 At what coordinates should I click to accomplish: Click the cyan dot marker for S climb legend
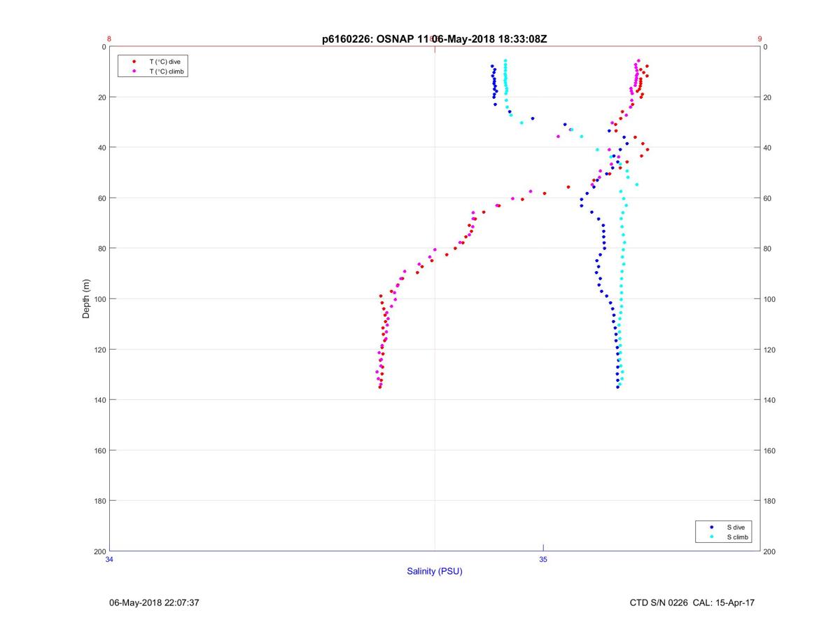(712, 537)
